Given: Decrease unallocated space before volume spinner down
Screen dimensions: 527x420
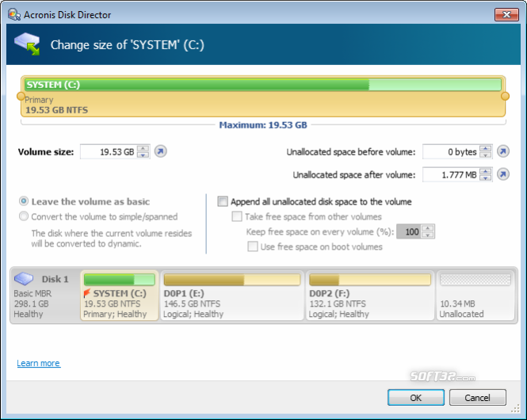Looking at the screenshot, I should coord(486,155).
